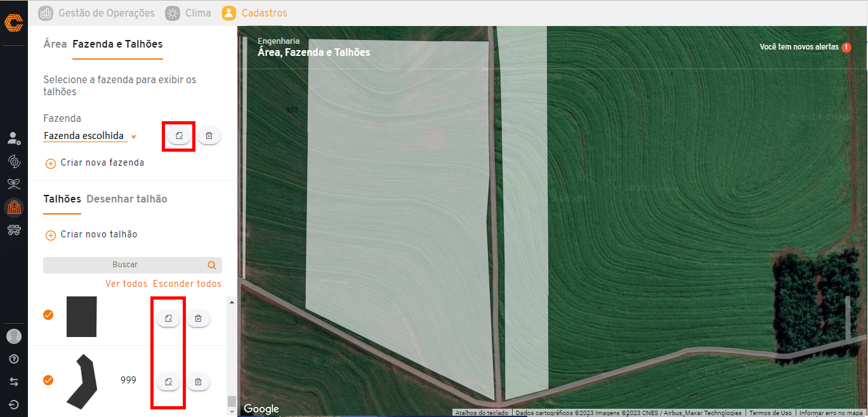Click the help question mark icon
The height and width of the screenshot is (417, 868).
point(14,359)
